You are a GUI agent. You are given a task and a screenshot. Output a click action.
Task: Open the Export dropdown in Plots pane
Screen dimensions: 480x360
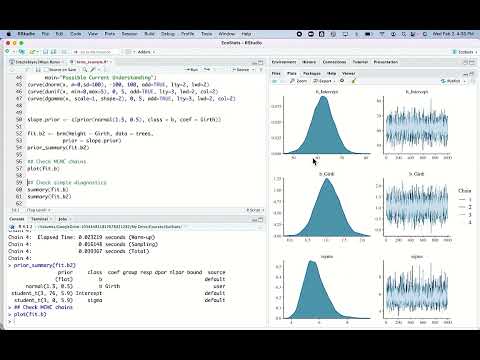click(323, 81)
